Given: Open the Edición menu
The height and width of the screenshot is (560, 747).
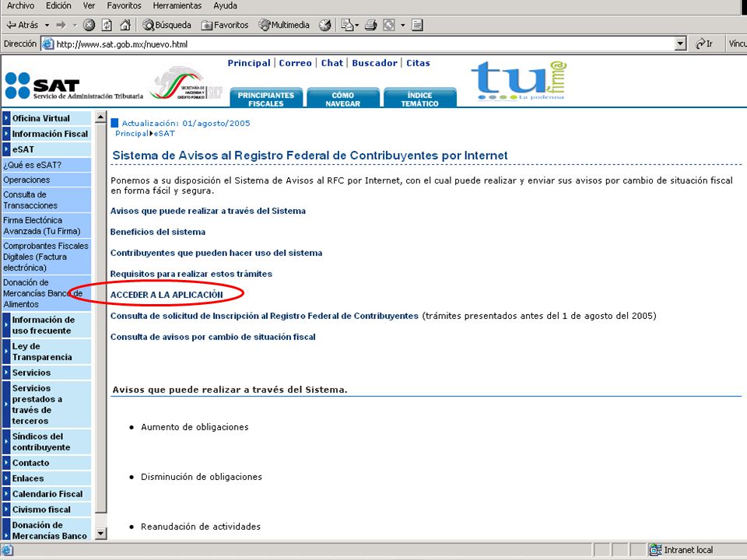Looking at the screenshot, I should [x=58, y=5].
